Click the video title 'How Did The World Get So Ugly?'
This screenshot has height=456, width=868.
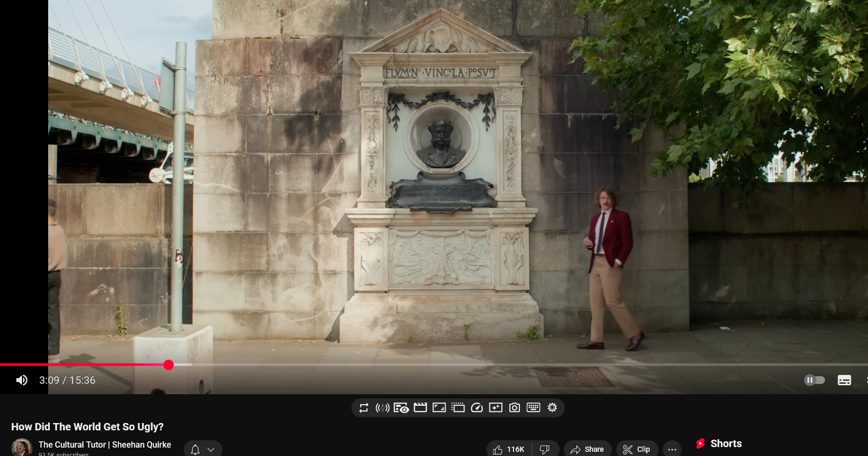[x=87, y=427]
